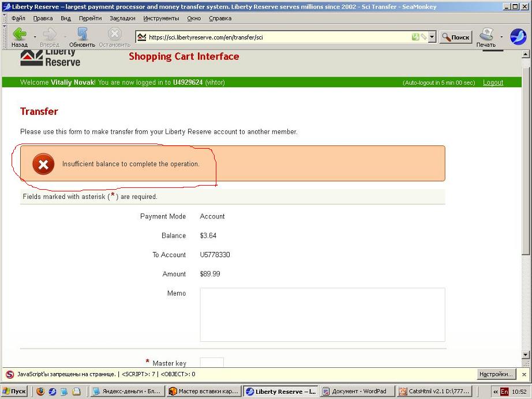The height and width of the screenshot is (399, 532).
Task: Click the green feed icon in the address bar
Action: [415, 37]
